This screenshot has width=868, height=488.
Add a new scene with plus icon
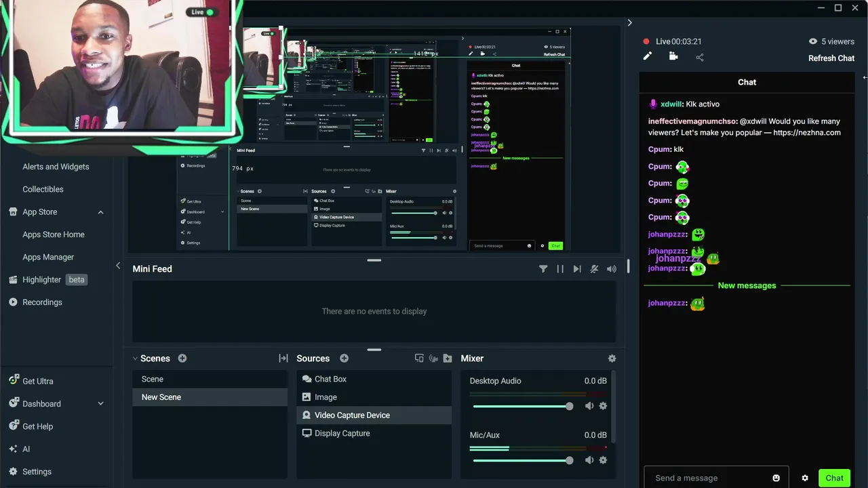coord(182,359)
